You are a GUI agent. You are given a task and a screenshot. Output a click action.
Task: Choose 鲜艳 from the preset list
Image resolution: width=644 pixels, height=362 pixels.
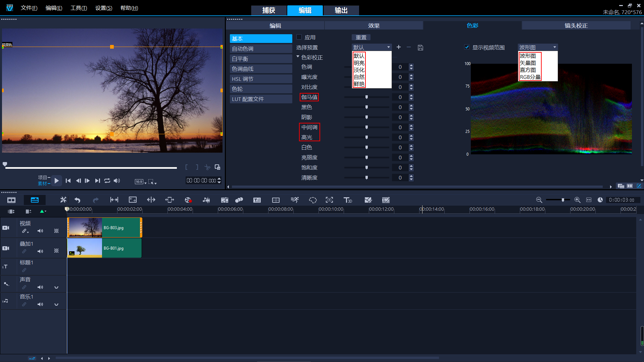359,84
